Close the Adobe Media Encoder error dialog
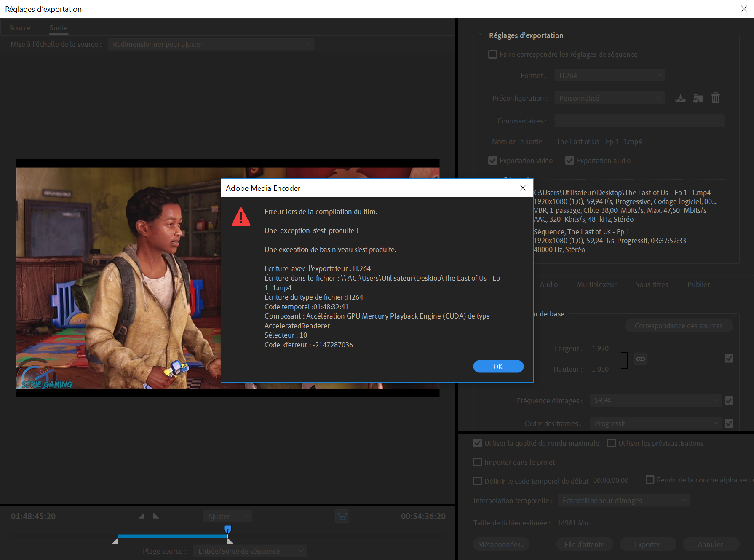The width and height of the screenshot is (754, 560). coord(523,188)
